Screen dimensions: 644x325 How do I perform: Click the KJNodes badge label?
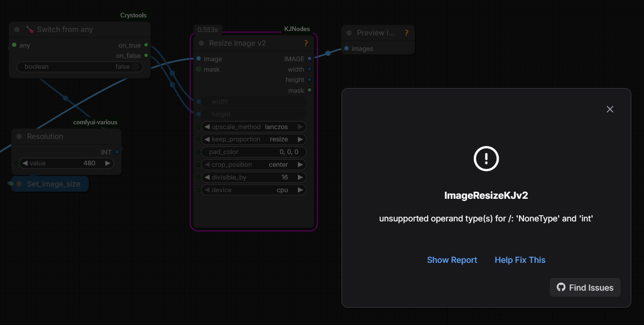point(297,29)
